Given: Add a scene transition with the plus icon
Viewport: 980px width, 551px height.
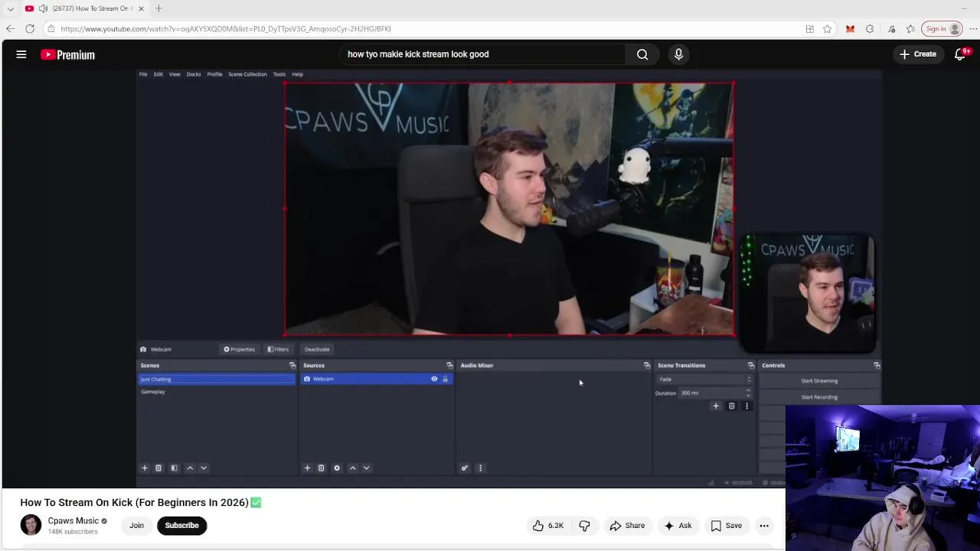Looking at the screenshot, I should click(x=716, y=406).
